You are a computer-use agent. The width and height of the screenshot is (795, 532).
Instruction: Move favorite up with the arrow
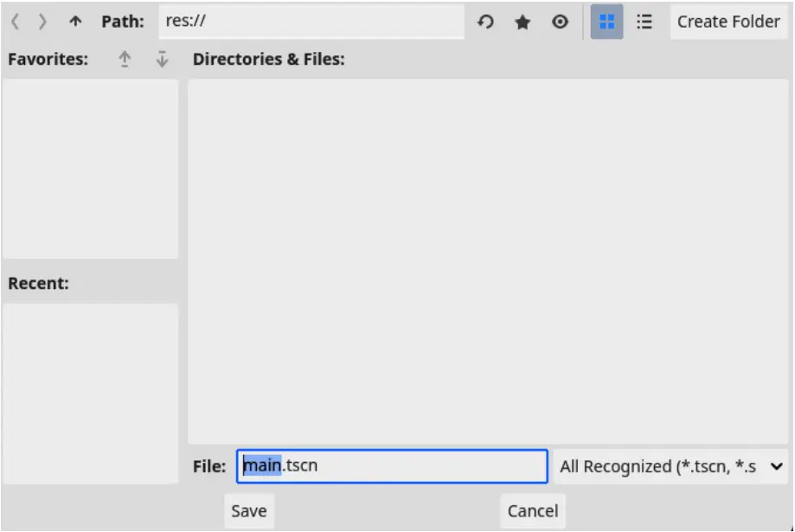(x=125, y=60)
